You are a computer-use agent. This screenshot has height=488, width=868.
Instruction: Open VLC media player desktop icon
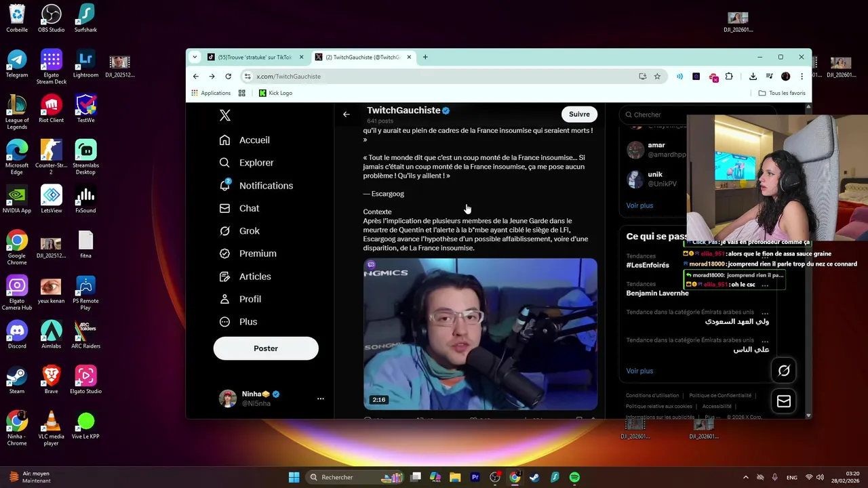[x=52, y=428]
